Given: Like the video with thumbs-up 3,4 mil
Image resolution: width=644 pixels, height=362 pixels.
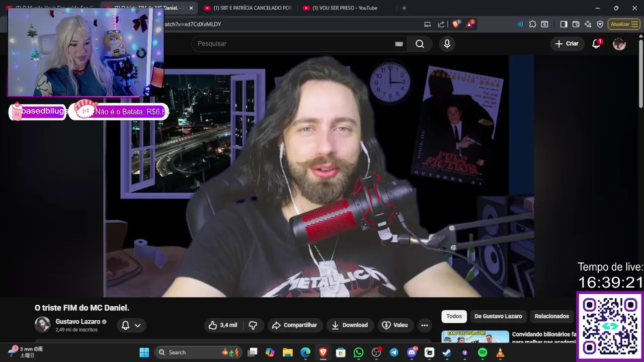Looking at the screenshot, I should click(x=223, y=325).
